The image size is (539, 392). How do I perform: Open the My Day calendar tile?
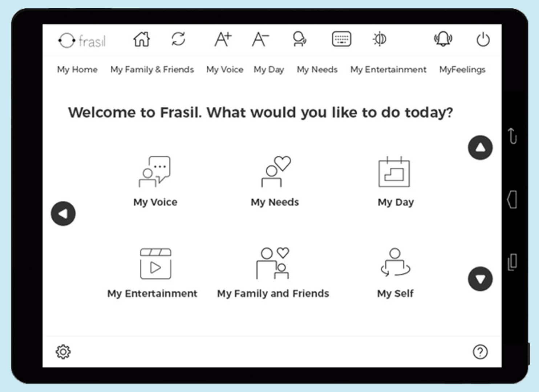[396, 181]
